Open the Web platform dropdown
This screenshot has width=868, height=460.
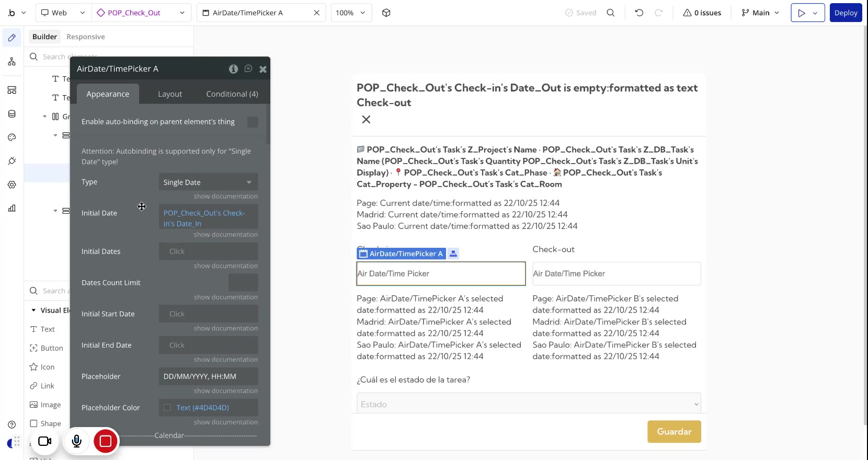63,13
